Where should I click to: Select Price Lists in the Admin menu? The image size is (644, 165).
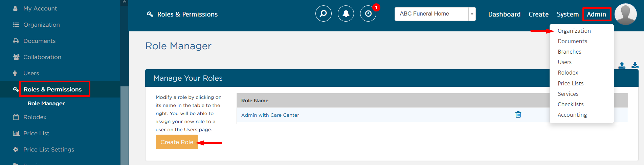[571, 83]
